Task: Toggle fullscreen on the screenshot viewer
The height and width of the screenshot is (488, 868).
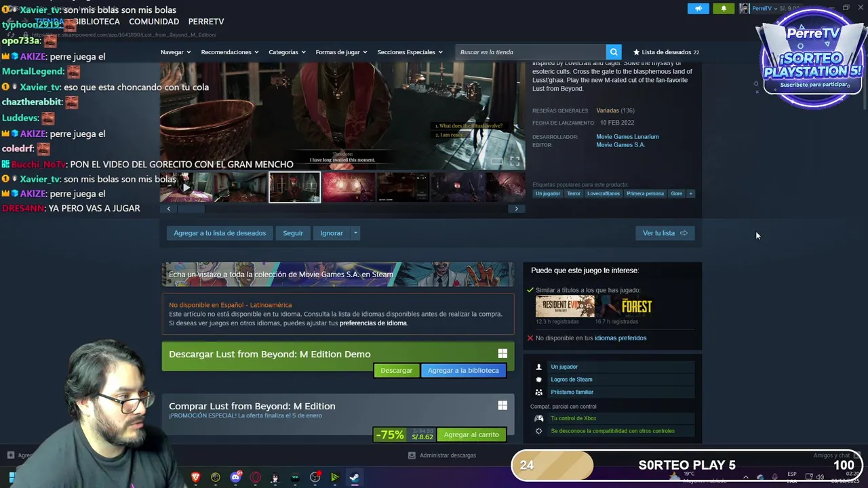Action: tap(515, 161)
